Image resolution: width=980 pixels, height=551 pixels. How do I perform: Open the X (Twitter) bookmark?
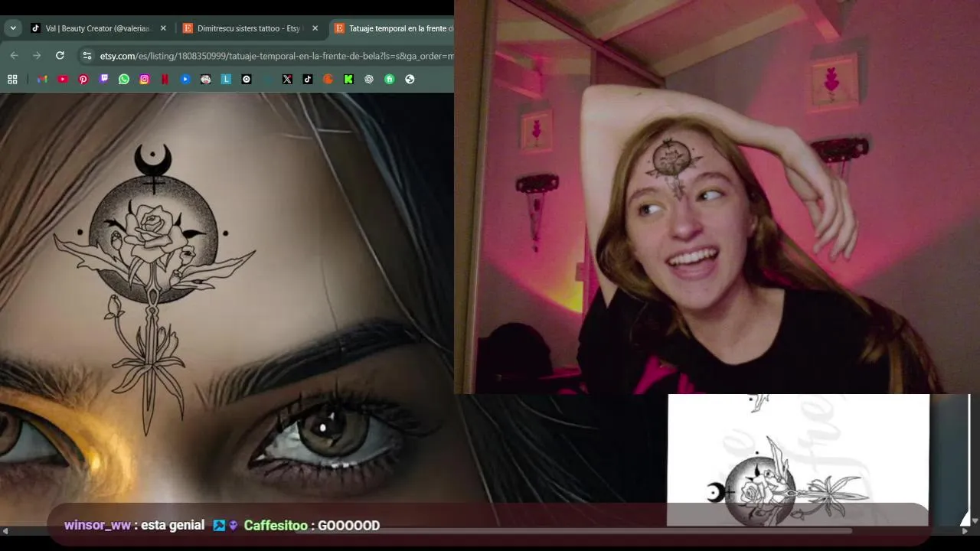pos(287,79)
